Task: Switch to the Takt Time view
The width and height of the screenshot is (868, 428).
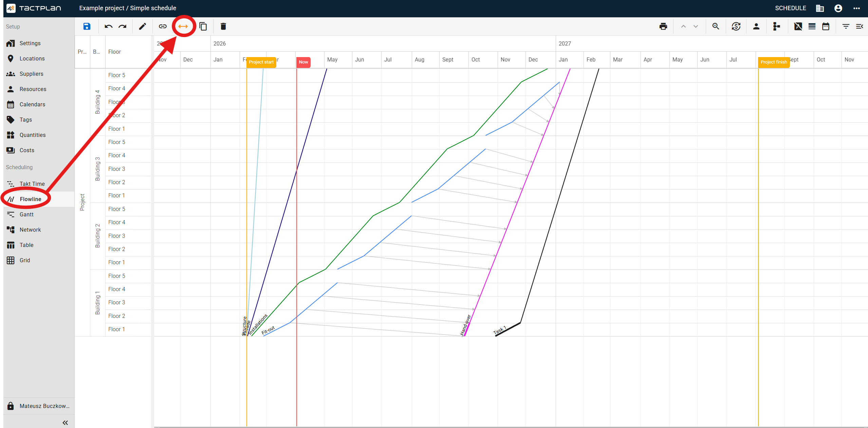Action: [39, 184]
